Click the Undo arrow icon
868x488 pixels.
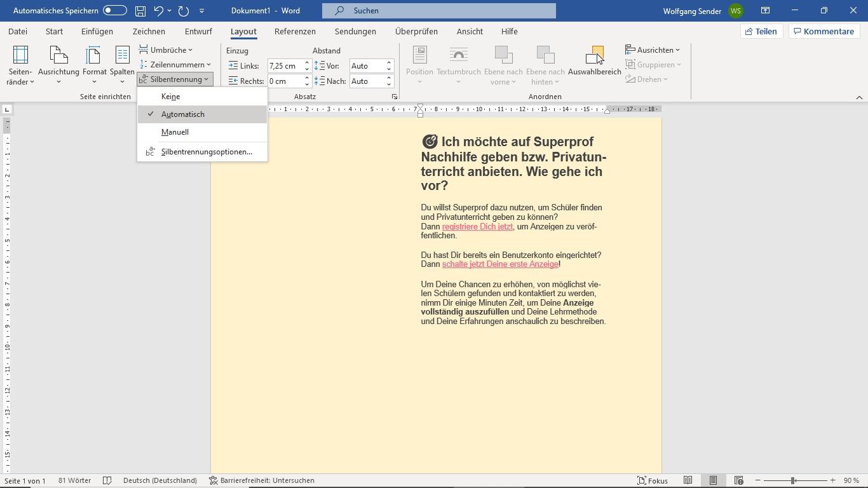(159, 11)
